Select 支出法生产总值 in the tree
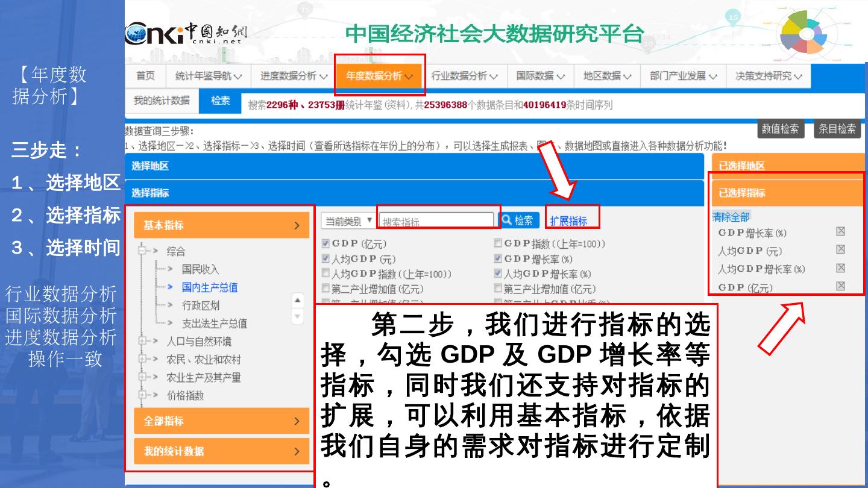 pyautogui.click(x=214, y=324)
